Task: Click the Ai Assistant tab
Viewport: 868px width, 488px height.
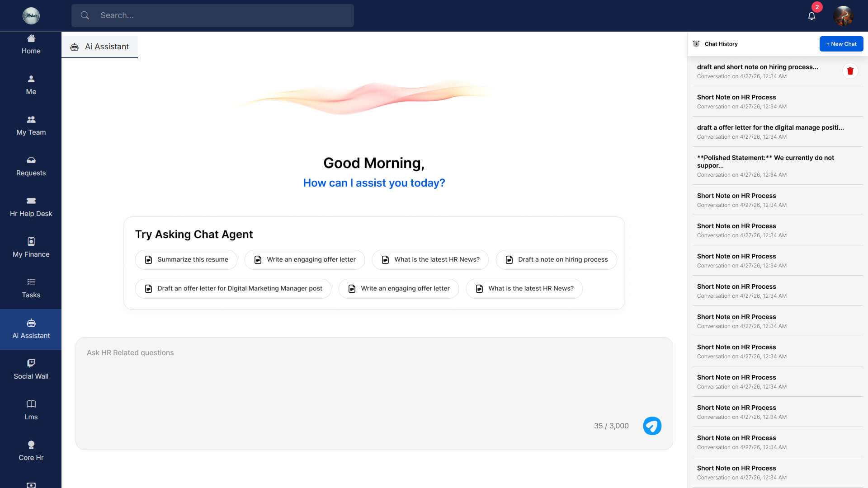Action: coord(99,47)
